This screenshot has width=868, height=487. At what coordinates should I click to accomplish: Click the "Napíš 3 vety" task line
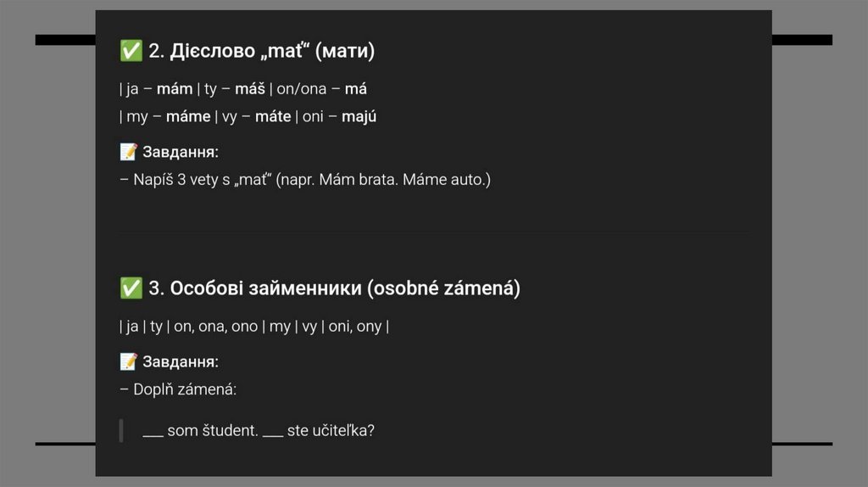point(305,180)
